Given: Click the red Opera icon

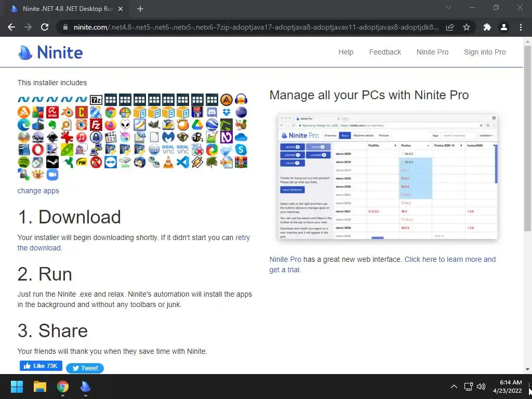Looking at the screenshot, I should pos(38,150).
